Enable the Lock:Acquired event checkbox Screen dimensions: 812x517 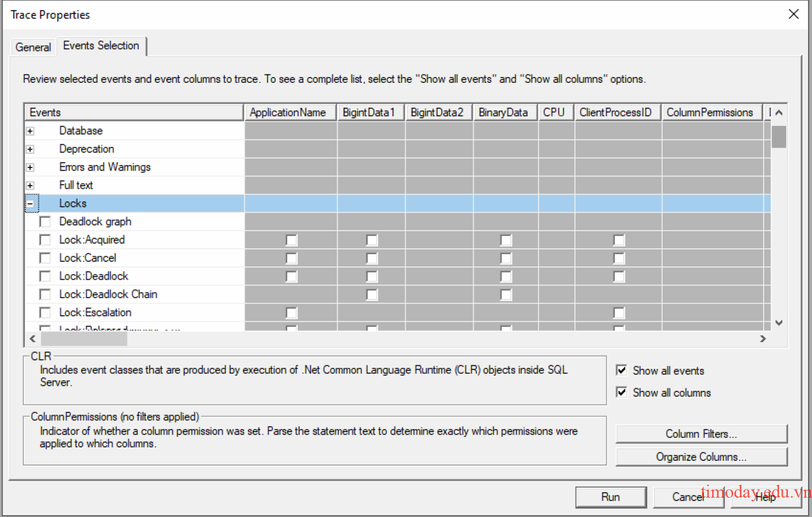click(45, 240)
